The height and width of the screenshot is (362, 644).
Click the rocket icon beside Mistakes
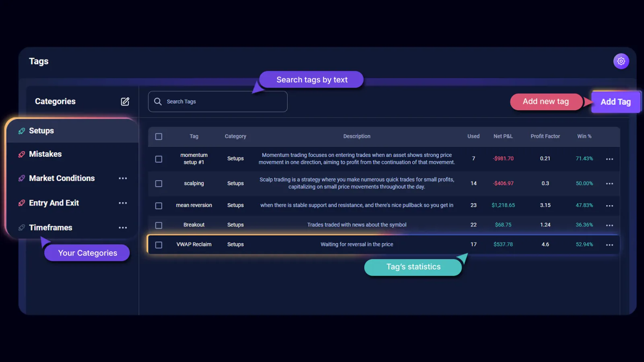pos(21,154)
